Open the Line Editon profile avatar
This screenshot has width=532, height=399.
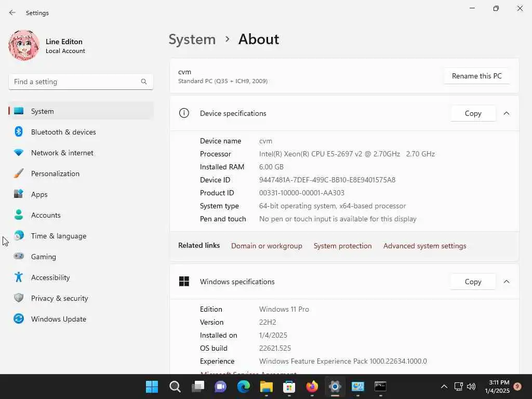click(x=24, y=46)
